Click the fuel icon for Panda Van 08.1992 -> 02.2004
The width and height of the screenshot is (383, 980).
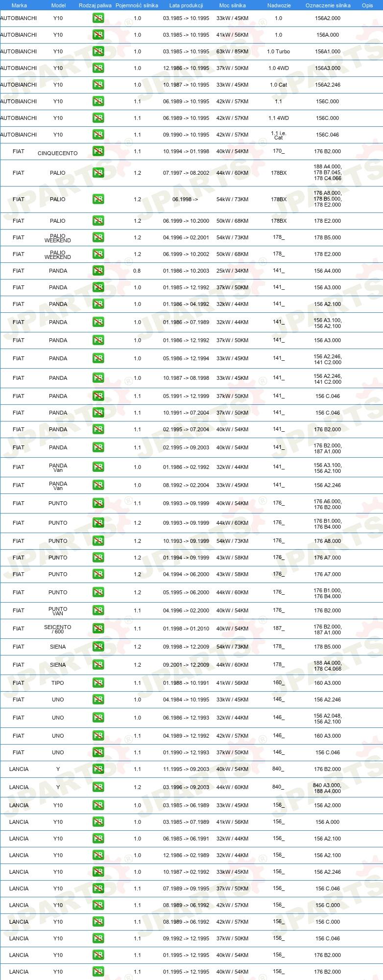pyautogui.click(x=98, y=485)
